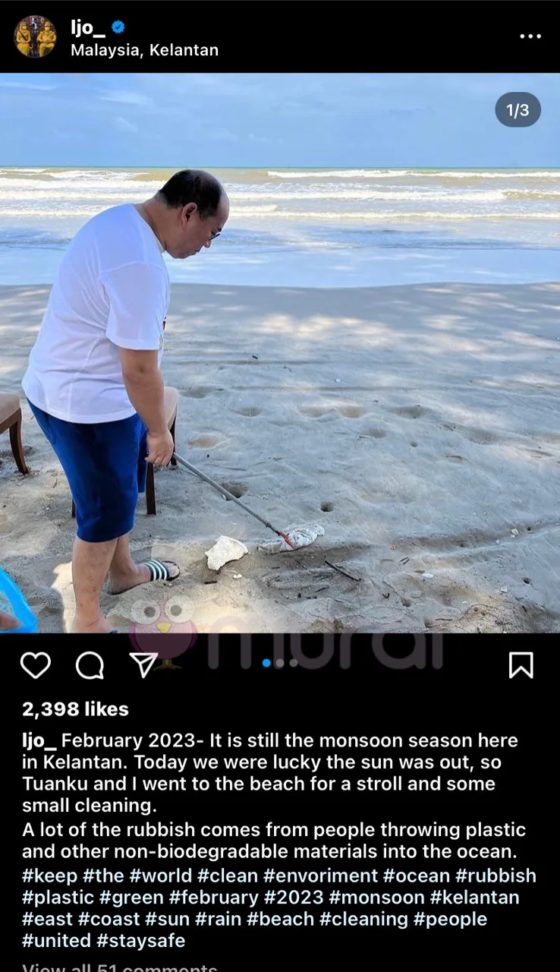Select the third carousel dot indicator
Image resolution: width=560 pixels, height=972 pixels.
pyautogui.click(x=294, y=663)
